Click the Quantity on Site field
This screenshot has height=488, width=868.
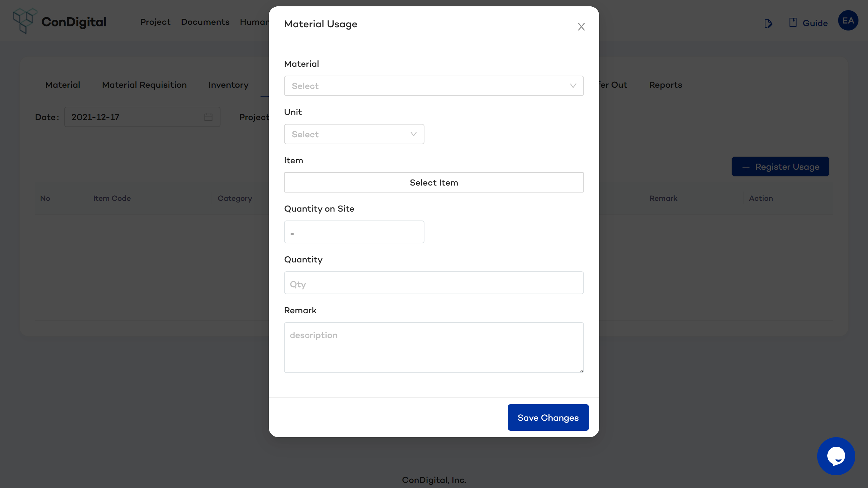tap(354, 232)
